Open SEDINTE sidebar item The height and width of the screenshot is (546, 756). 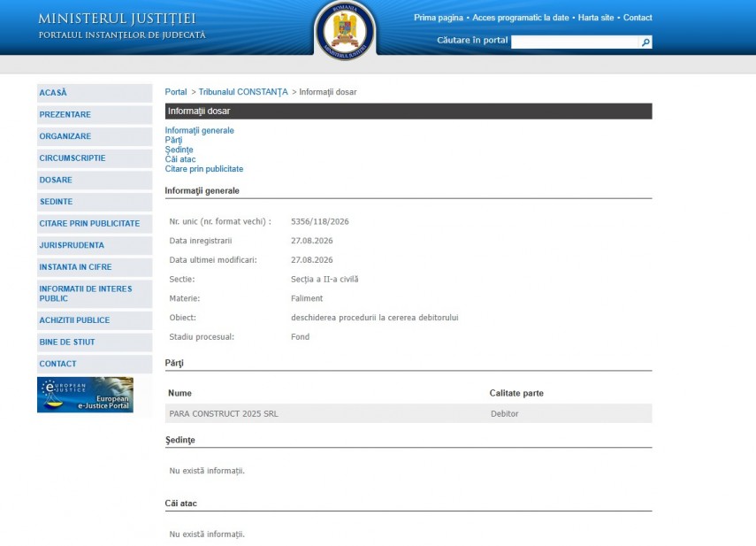click(95, 202)
